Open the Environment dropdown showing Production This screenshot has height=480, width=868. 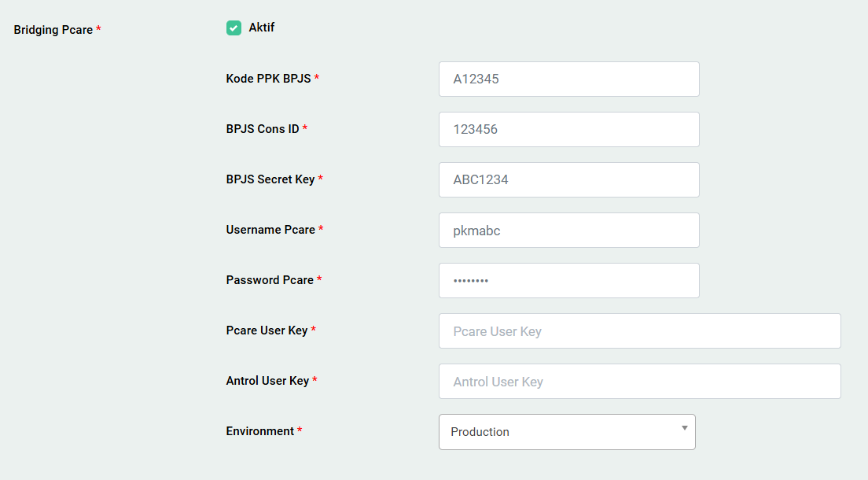point(567,432)
